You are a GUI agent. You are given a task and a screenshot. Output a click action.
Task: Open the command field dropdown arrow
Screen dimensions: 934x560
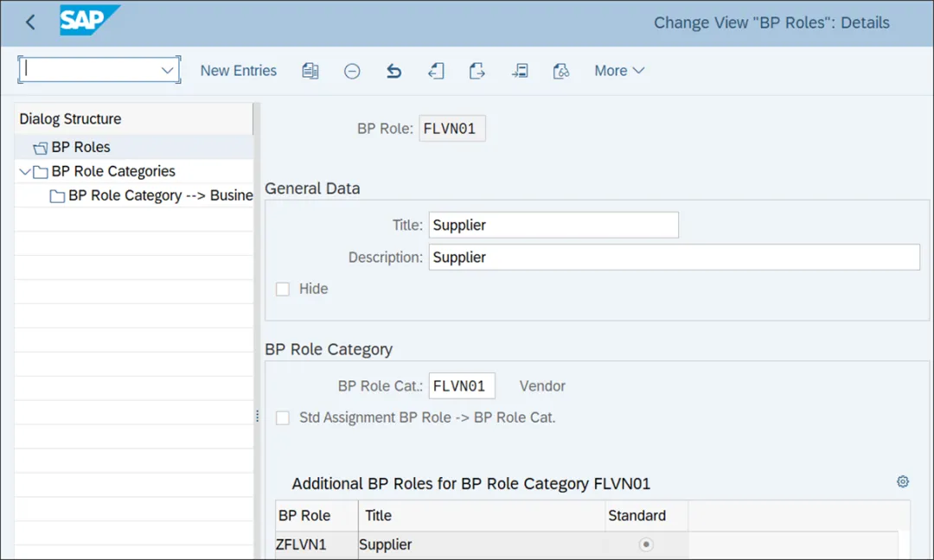tap(168, 71)
